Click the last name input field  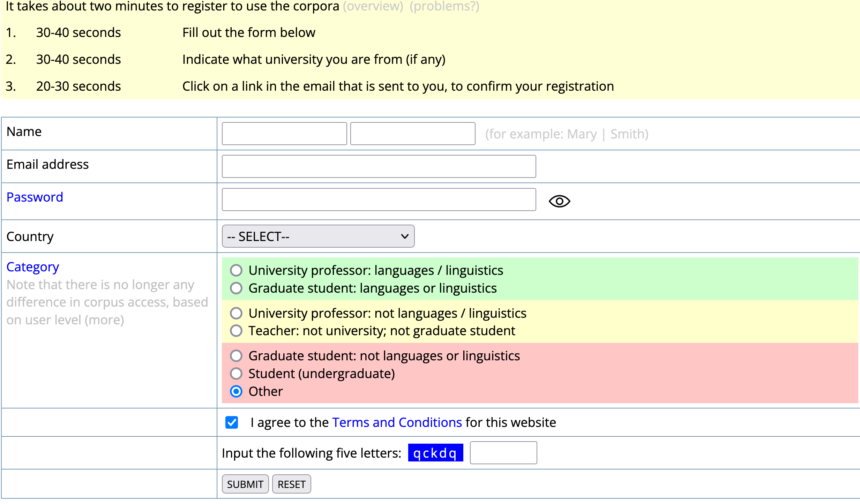point(413,134)
